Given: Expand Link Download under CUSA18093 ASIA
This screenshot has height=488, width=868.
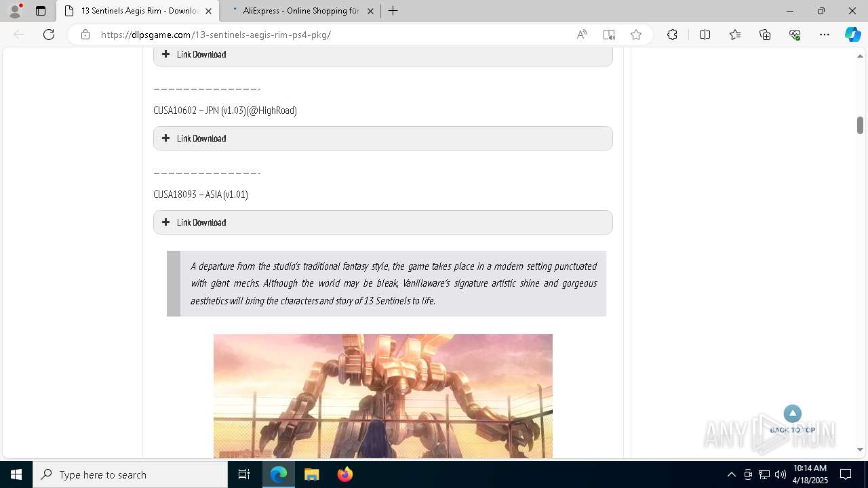Looking at the screenshot, I should (x=383, y=222).
